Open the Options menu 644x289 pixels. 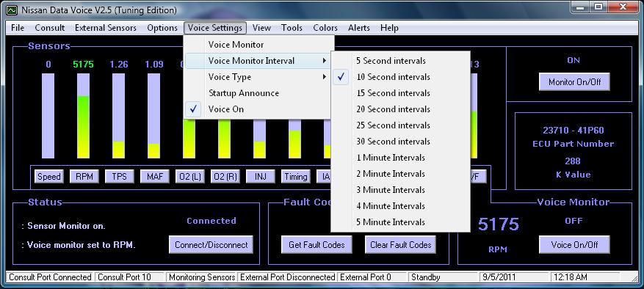point(162,28)
